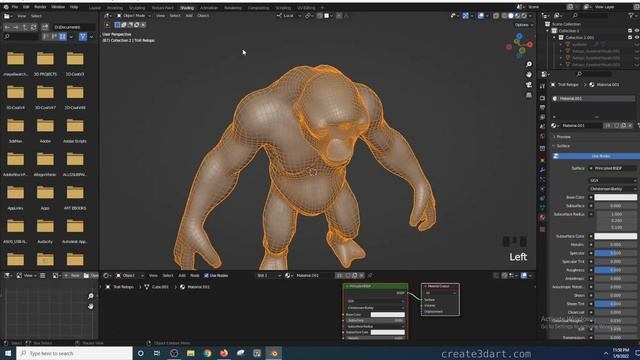
Task: Open the Object Mode dropdown
Action: (x=134, y=16)
